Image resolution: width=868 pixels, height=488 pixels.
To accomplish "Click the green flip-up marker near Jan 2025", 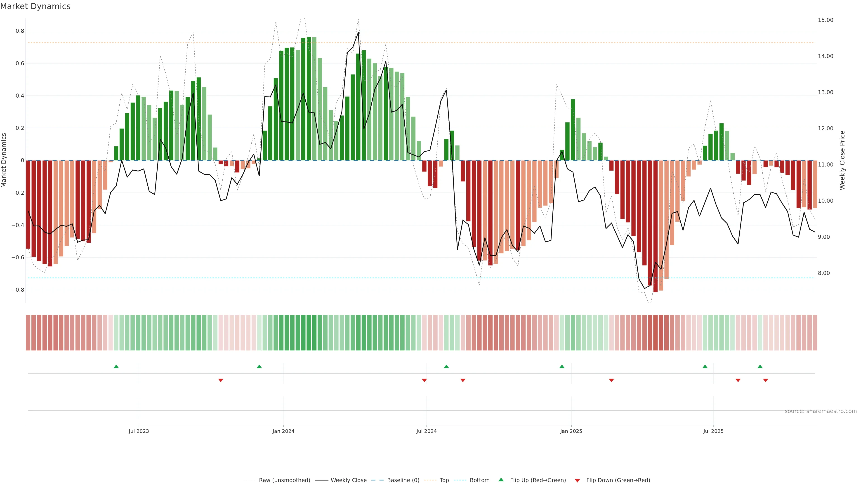I will tap(562, 366).
